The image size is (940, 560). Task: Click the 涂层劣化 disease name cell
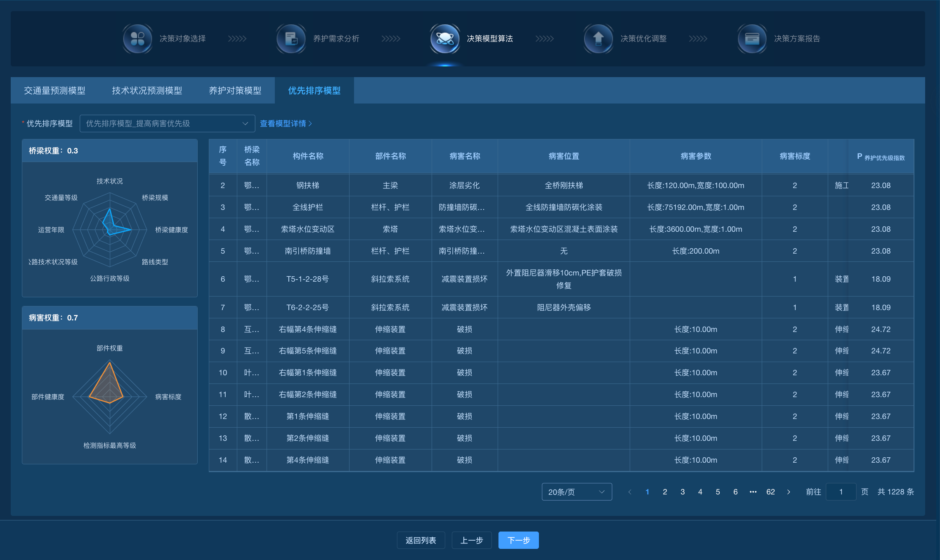click(465, 186)
